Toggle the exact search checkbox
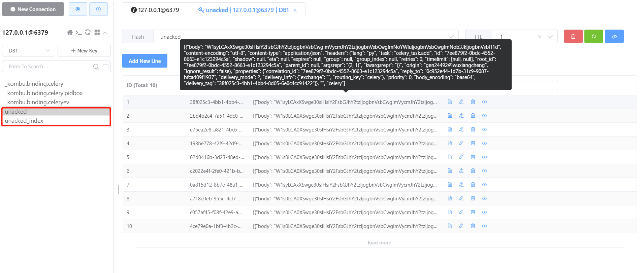 [105, 67]
